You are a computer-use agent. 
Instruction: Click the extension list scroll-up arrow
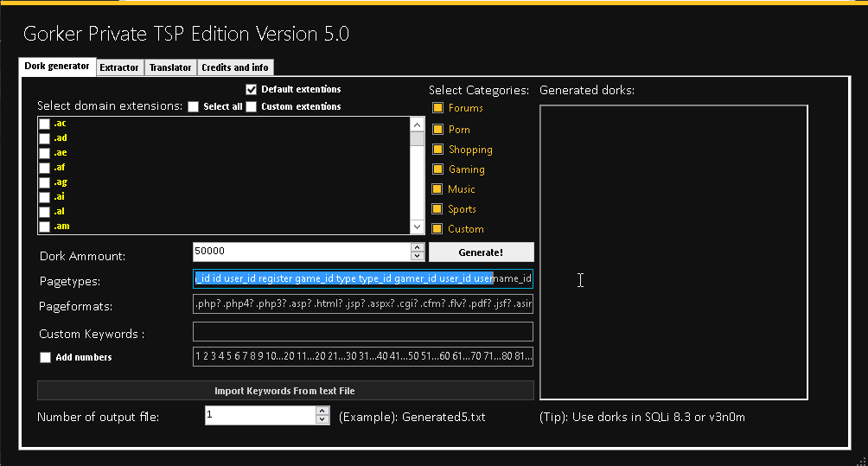(418, 125)
